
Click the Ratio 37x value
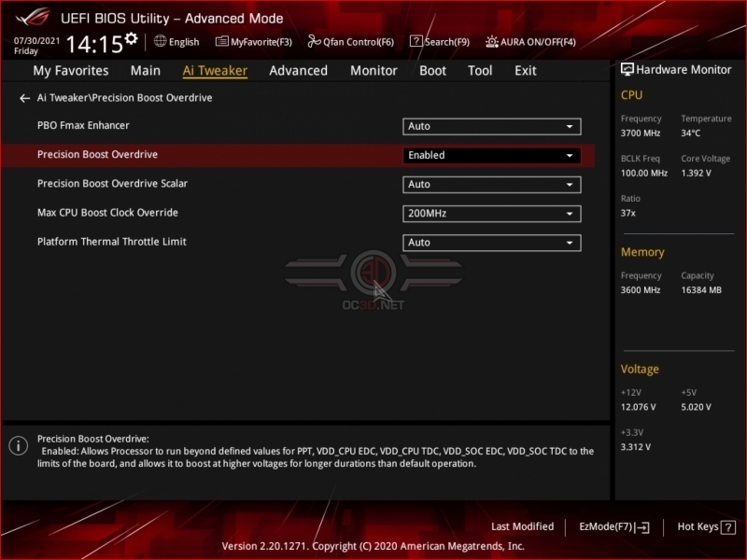(627, 213)
